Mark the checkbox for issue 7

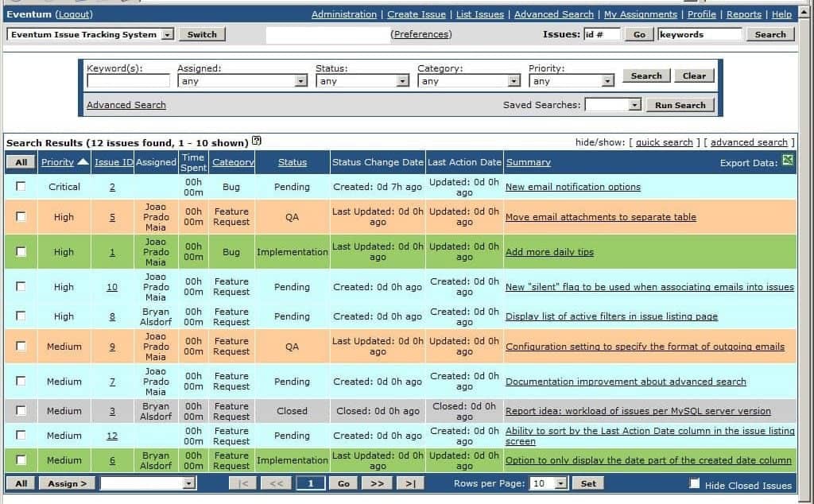coord(21,381)
